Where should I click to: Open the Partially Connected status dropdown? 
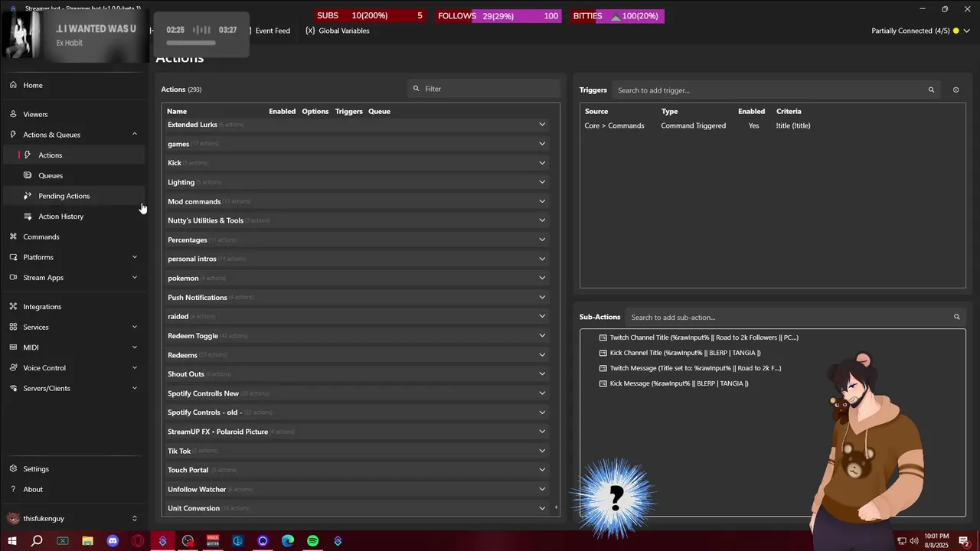921,31
